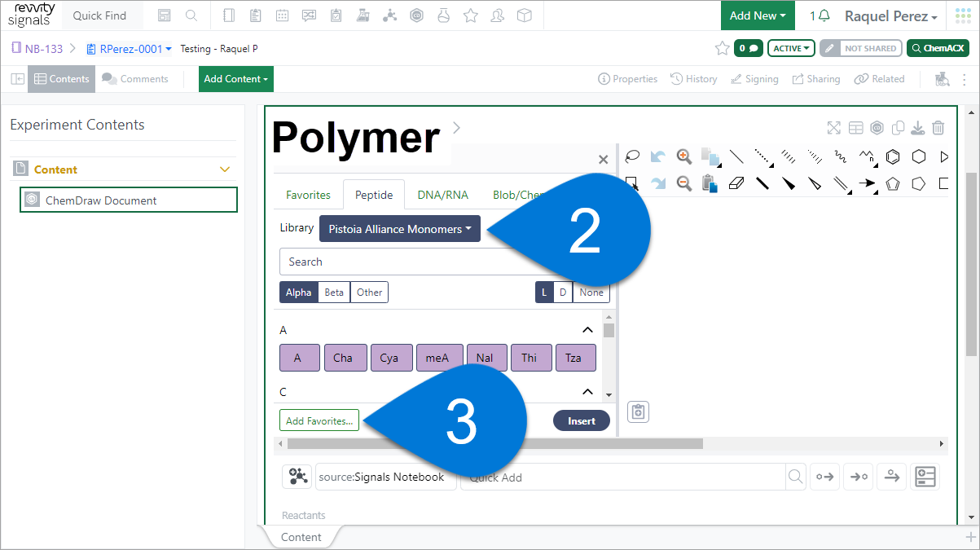Select the Wavy Bond tool
Image resolution: width=980 pixels, height=550 pixels.
click(841, 156)
